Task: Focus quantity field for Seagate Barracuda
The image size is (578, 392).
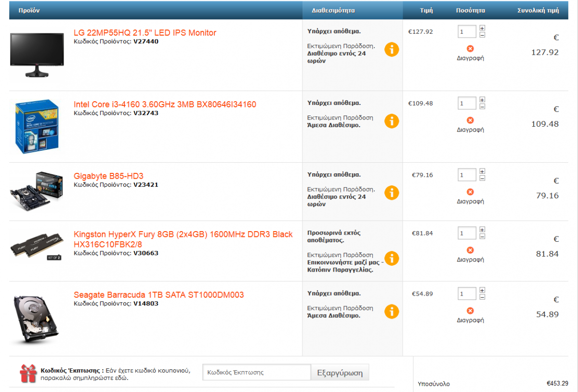Action: (x=467, y=294)
